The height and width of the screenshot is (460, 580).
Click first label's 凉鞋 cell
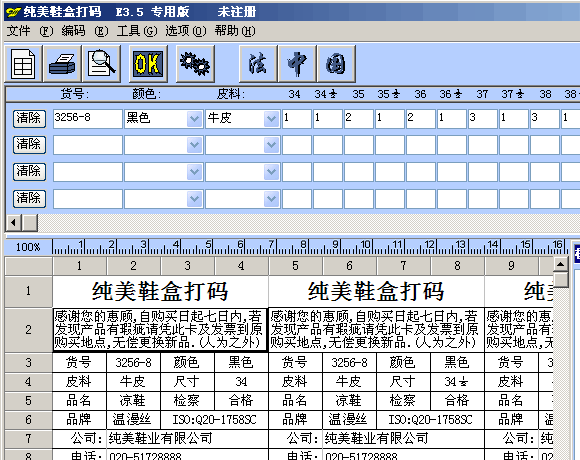134,401
